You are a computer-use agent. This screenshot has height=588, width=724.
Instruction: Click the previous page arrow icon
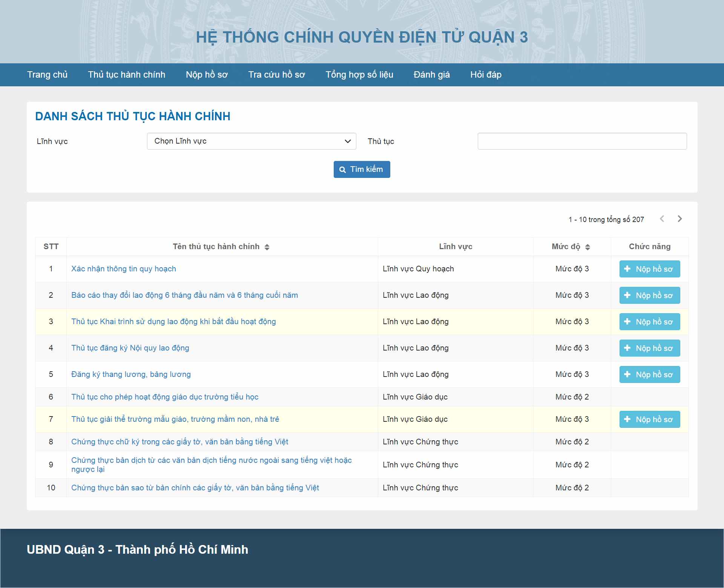tap(661, 219)
